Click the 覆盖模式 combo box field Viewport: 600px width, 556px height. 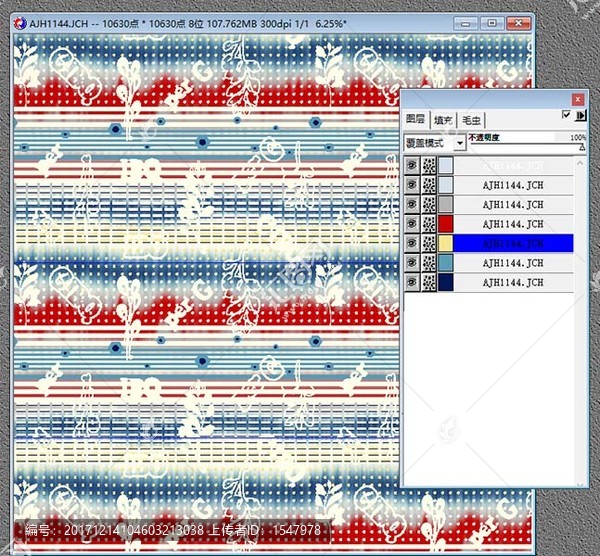[x=435, y=143]
